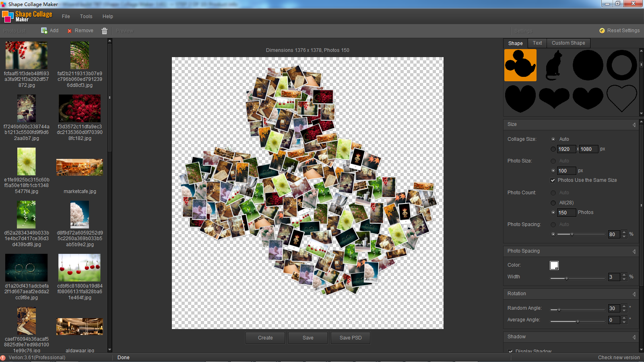This screenshot has width=644, height=362.
Task: Choose the heart outline shape
Action: (621, 98)
